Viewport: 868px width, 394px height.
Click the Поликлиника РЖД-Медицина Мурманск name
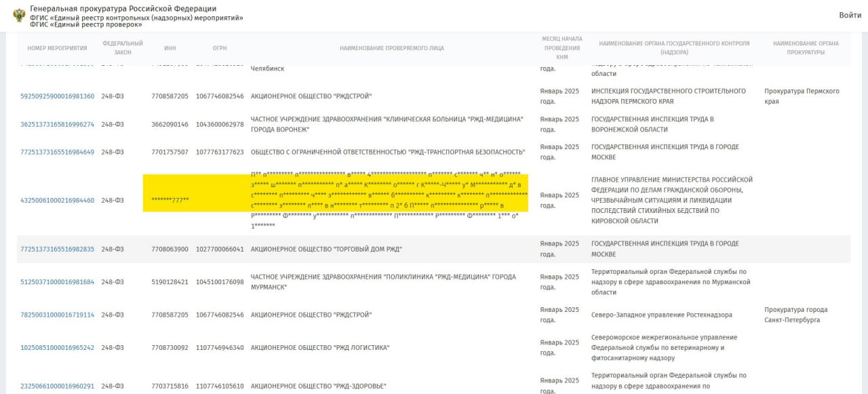383,281
